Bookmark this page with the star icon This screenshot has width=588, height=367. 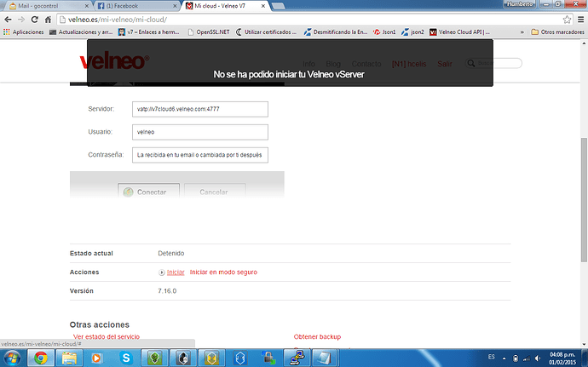click(567, 20)
